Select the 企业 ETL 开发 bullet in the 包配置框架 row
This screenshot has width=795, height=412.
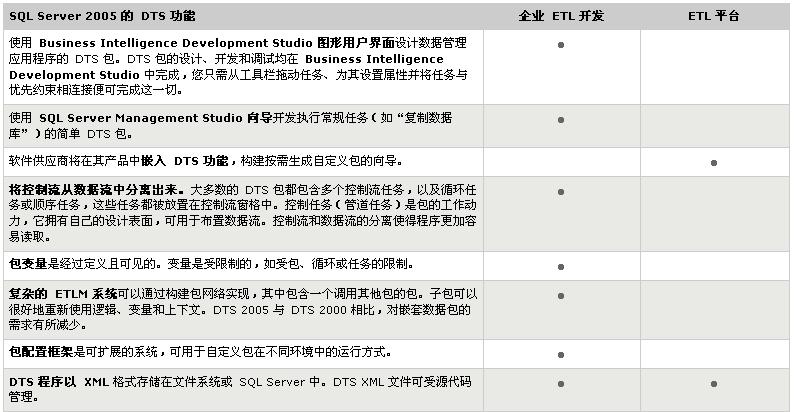[561, 355]
